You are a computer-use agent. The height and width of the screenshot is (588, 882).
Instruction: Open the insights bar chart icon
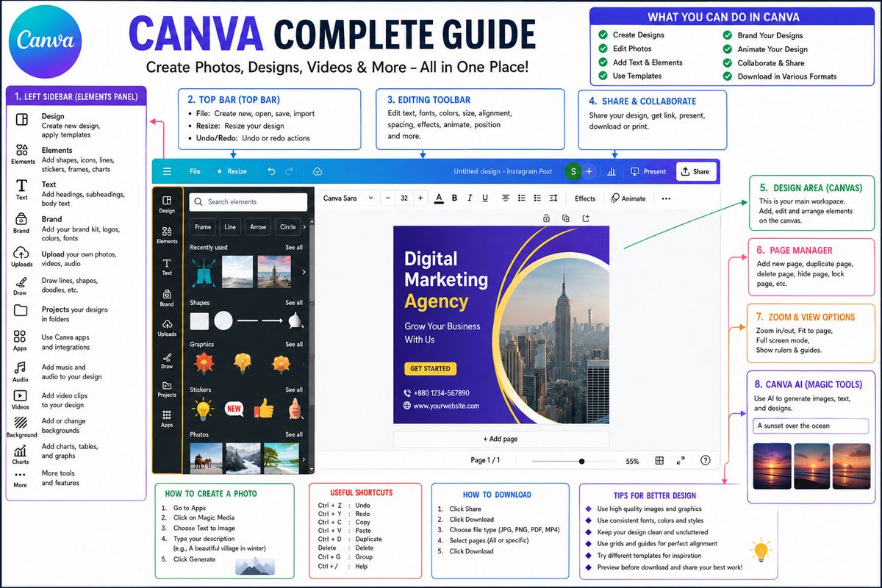coord(612,171)
